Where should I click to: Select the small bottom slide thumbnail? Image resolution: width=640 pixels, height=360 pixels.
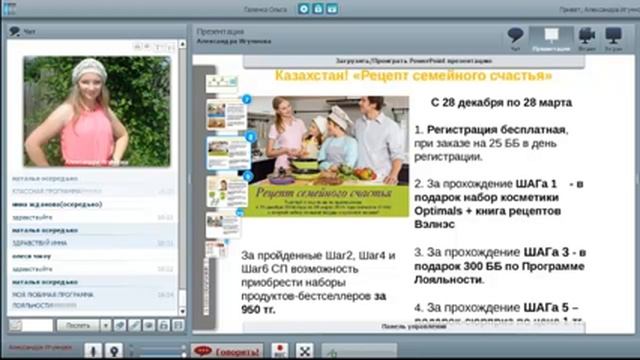tap(215, 249)
